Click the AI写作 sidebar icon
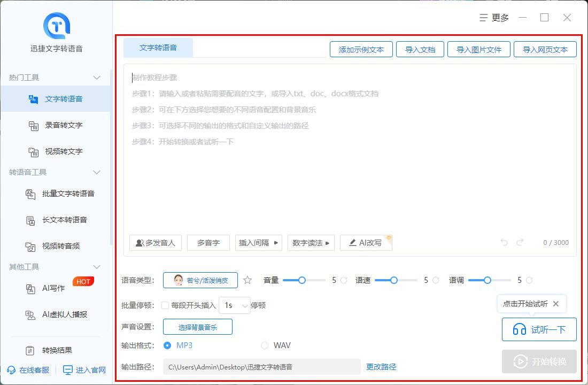588x385 pixels. pos(30,289)
